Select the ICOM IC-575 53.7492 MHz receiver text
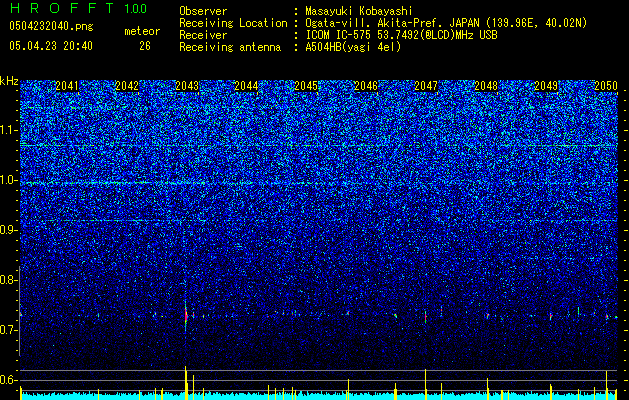The image size is (629, 400). 401,35
